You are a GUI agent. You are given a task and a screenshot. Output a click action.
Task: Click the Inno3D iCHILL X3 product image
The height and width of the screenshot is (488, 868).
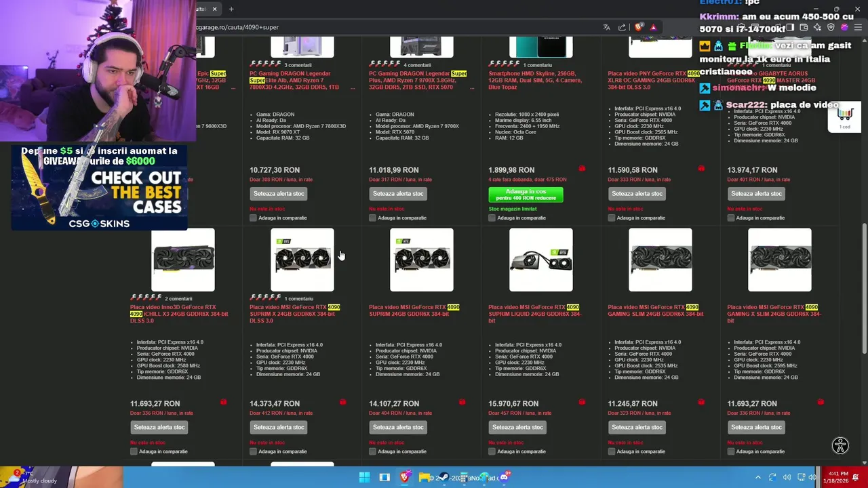[x=183, y=260]
